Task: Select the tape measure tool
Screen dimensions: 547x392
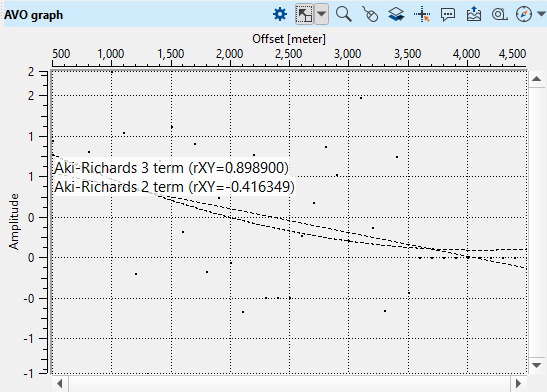Action: click(500, 15)
